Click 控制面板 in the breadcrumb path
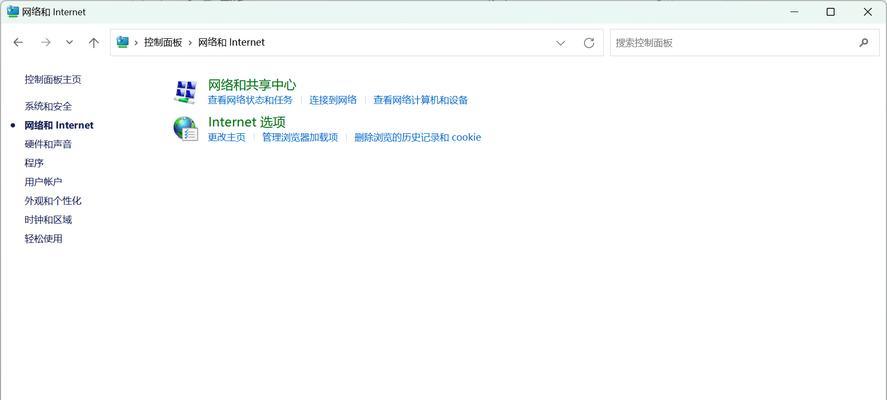Screen dimensions: 887x400 point(163,42)
